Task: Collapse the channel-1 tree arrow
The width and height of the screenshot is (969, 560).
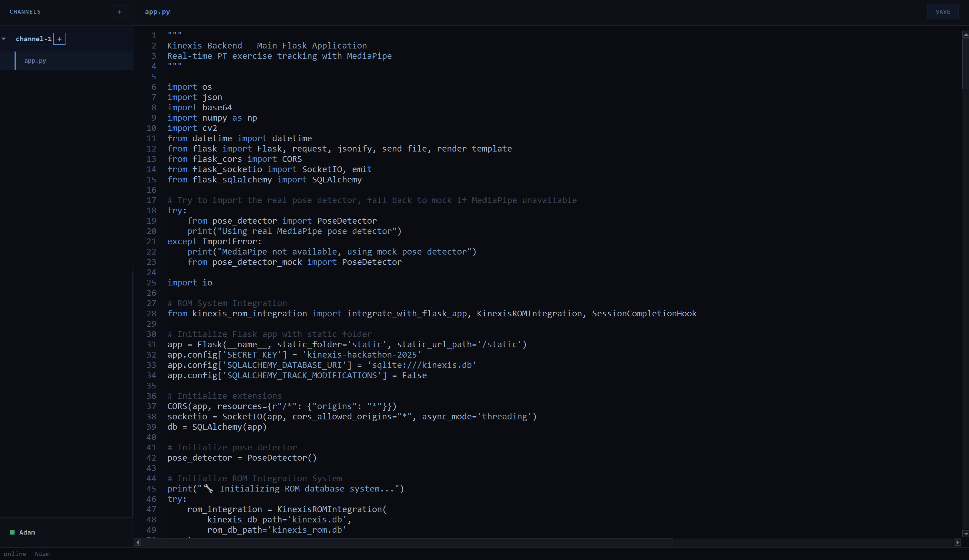Action: pyautogui.click(x=4, y=39)
